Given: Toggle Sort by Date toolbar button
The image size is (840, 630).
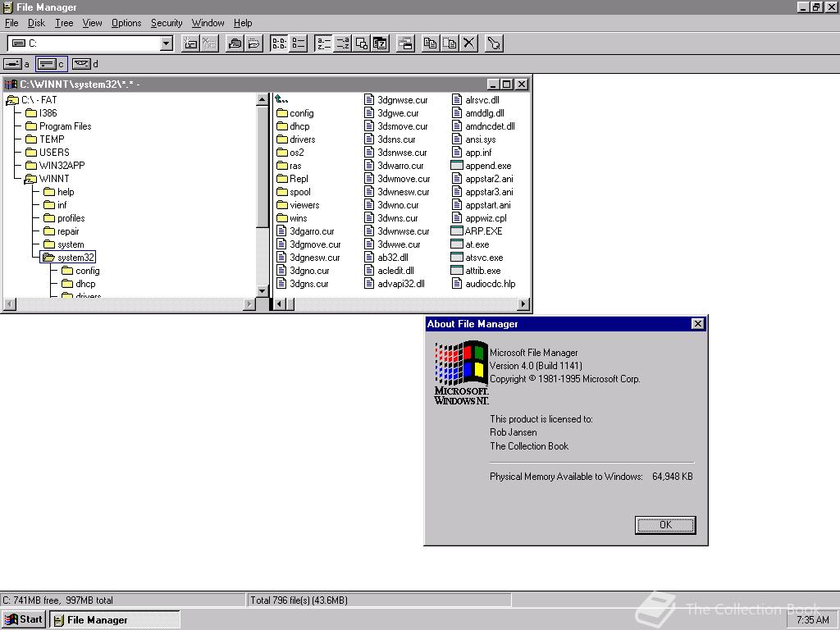Looking at the screenshot, I should click(x=381, y=43).
